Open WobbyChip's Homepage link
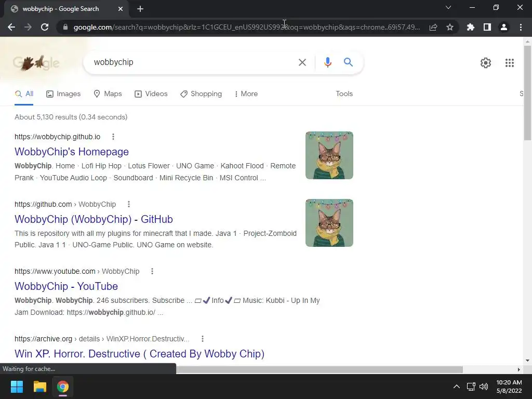532x399 pixels. pyautogui.click(x=72, y=152)
